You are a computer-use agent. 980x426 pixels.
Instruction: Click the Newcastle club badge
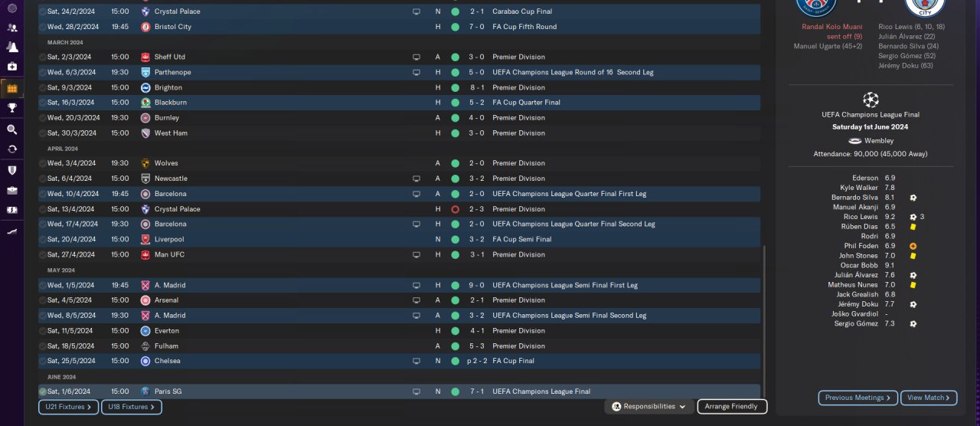point(145,179)
